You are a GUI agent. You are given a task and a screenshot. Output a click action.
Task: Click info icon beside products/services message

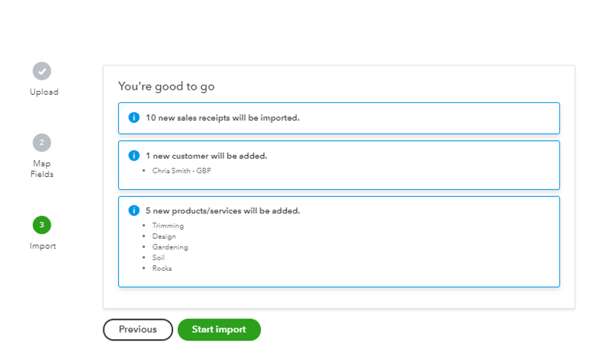click(134, 210)
